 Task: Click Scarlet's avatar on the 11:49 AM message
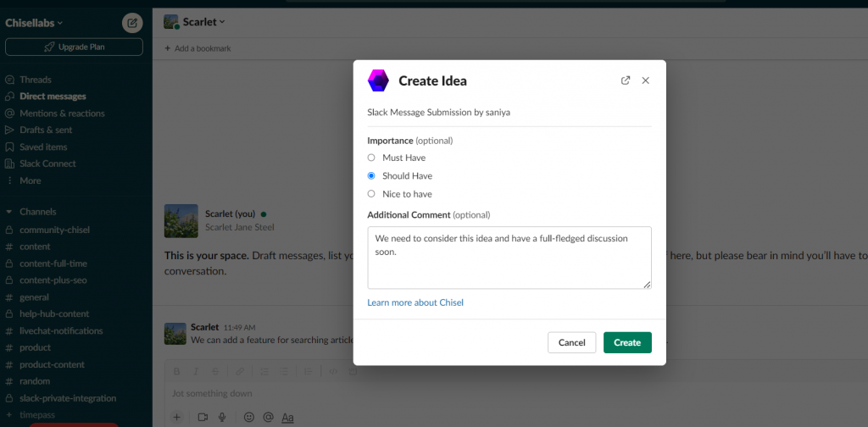click(x=175, y=334)
